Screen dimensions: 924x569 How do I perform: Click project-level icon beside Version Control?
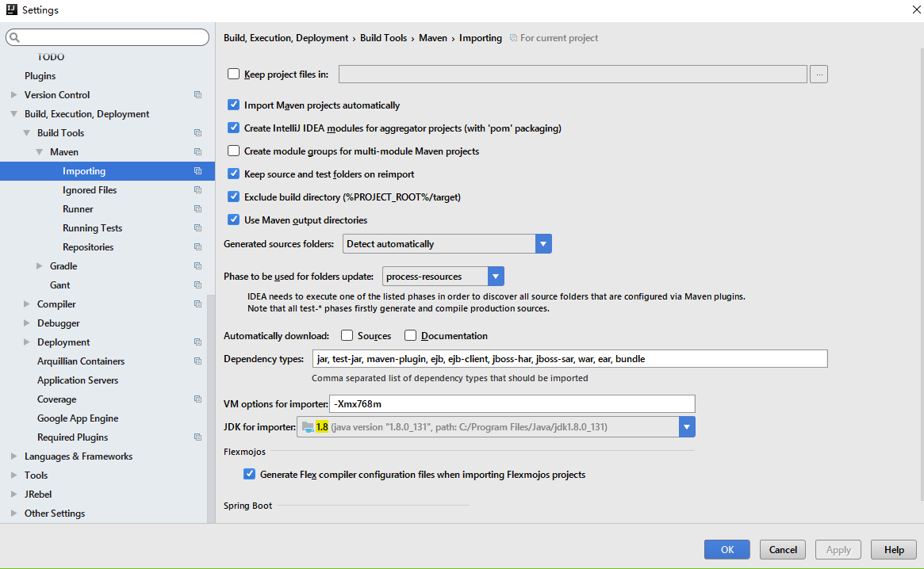click(198, 95)
